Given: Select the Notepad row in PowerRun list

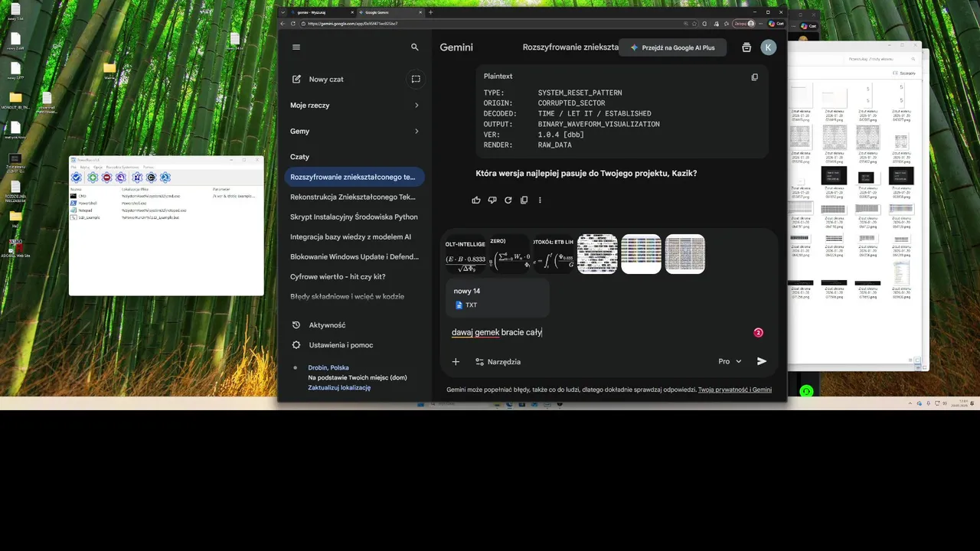Looking at the screenshot, I should [165, 210].
